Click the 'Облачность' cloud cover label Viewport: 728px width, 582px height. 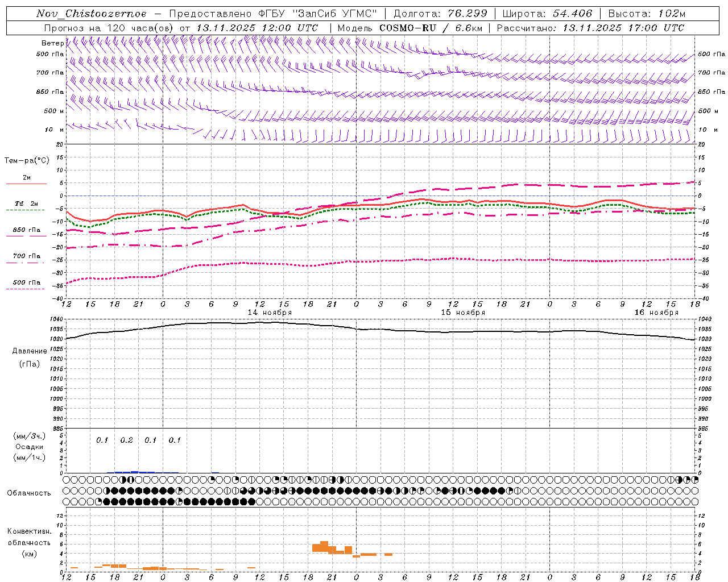pyautogui.click(x=29, y=493)
